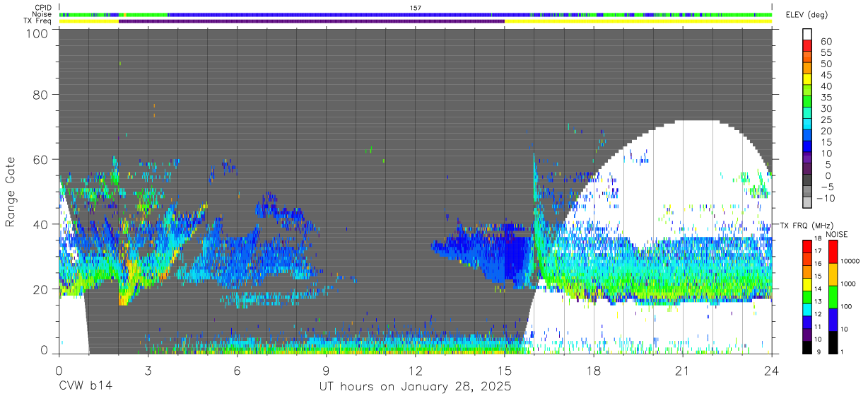Screen dimensions: 868x401
Task: Click the x-axis hour marker "3"
Action: click(148, 371)
